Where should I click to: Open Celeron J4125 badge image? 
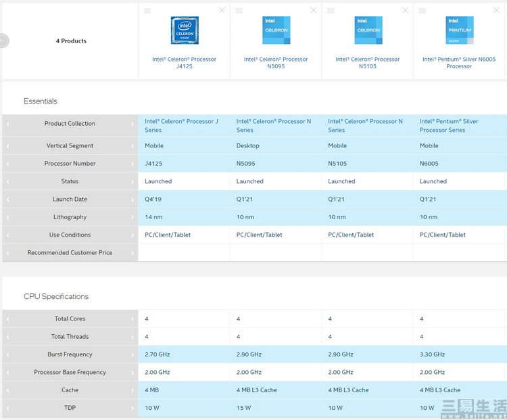coord(185,30)
